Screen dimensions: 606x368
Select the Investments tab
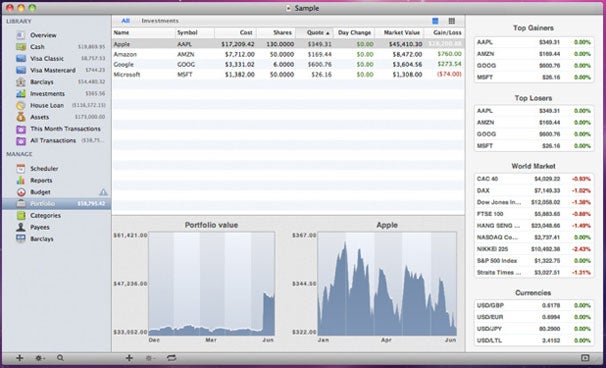160,21
